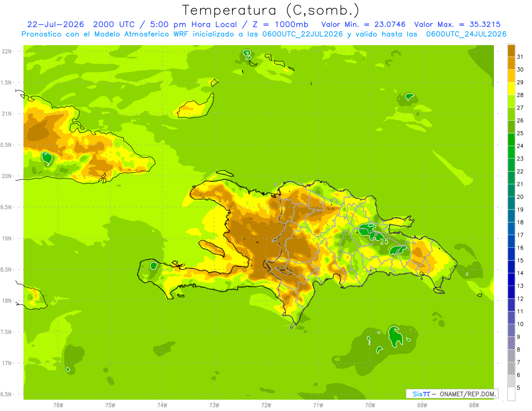Viewport: 532px width, 411px height.
Task: Click legend value '29'
Action: point(520,82)
